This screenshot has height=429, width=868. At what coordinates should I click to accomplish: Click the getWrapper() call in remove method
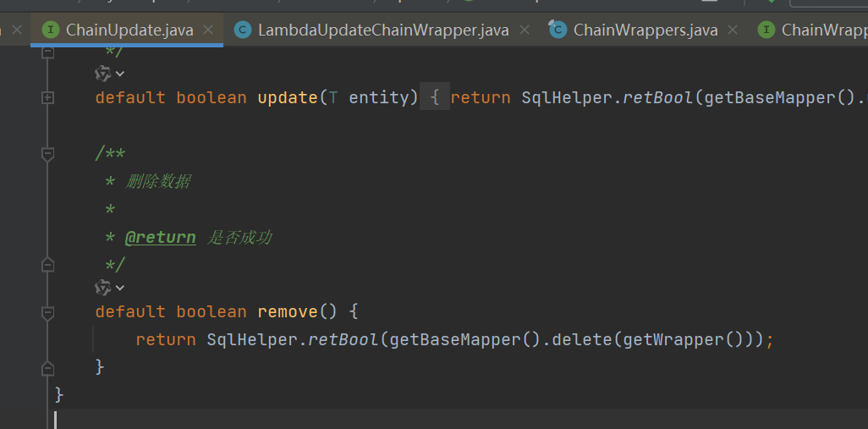[x=684, y=339]
